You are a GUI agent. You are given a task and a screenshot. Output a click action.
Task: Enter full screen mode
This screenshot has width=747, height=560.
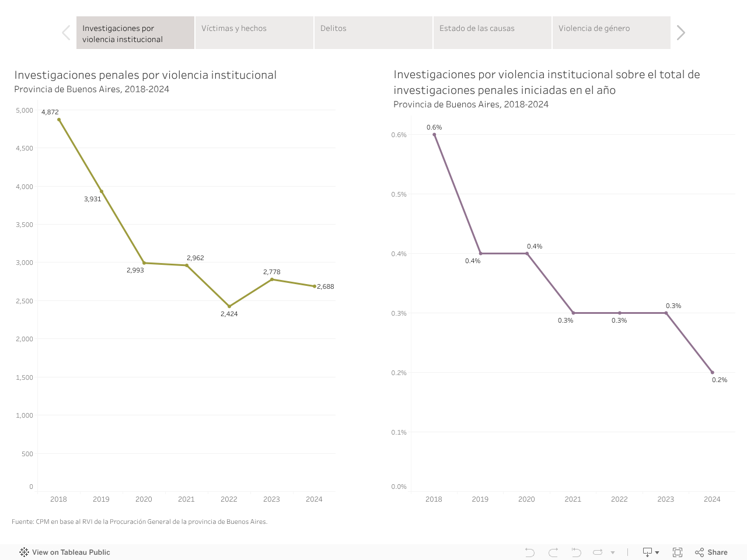[x=678, y=552]
